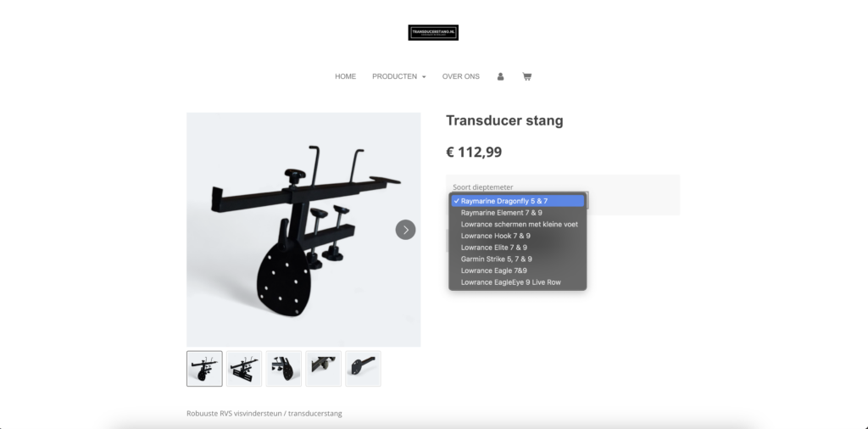Image resolution: width=868 pixels, height=429 pixels.
Task: Choose Lowrance EagleEye 9 Live Row
Action: pos(518,282)
